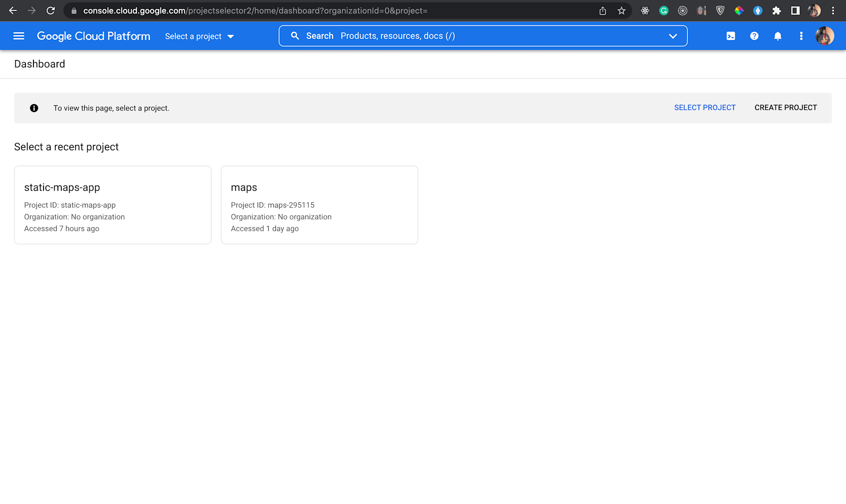Expand the search bar chevron
This screenshot has height=504, width=846.
673,36
